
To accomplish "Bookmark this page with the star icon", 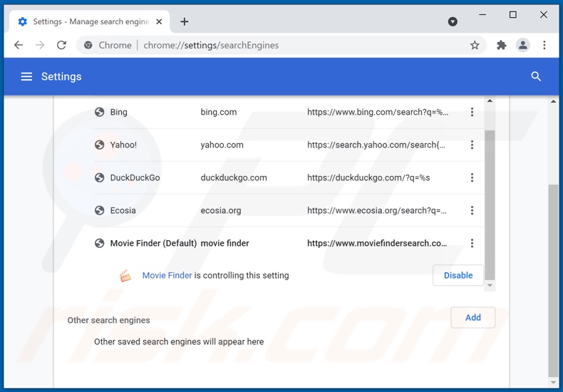I will (475, 45).
